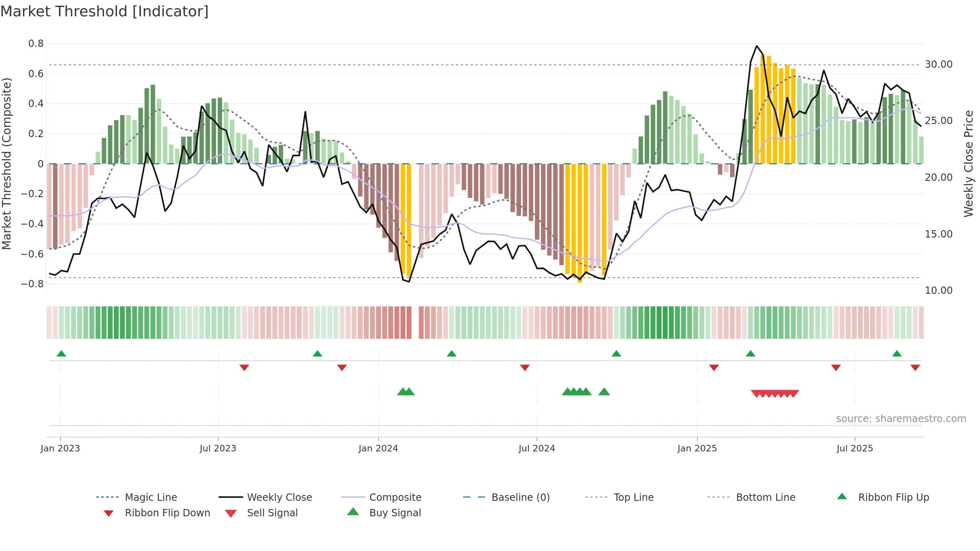Click the dark green ribbon segment in early 2023

pyautogui.click(x=119, y=322)
